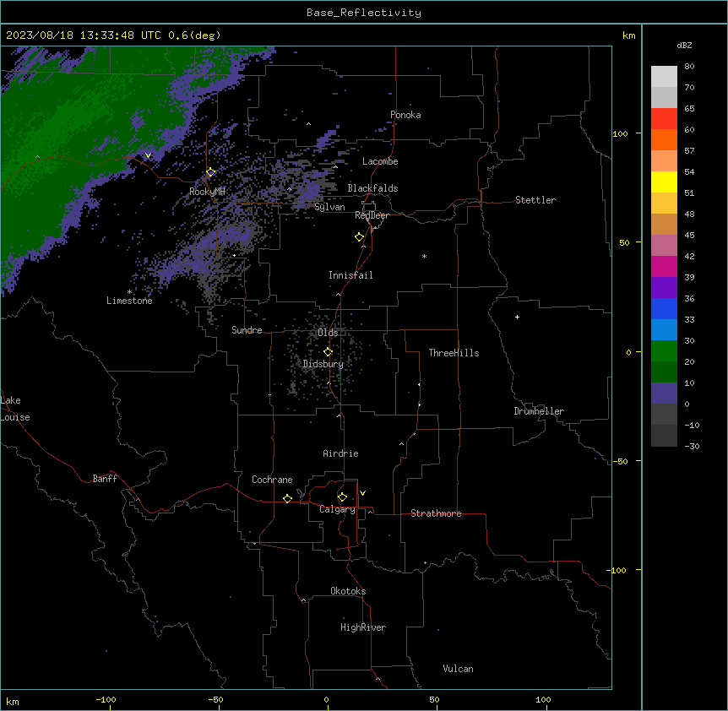Click the 2023/08/18 13:33:48 UTC timestamp
Screen dimensions: 728x711
[x=84, y=35]
